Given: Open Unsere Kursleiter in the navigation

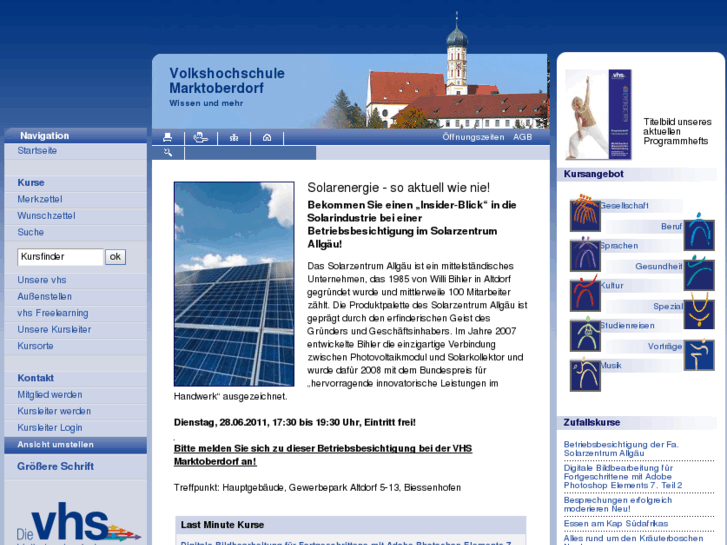Looking at the screenshot, I should pos(54,329).
